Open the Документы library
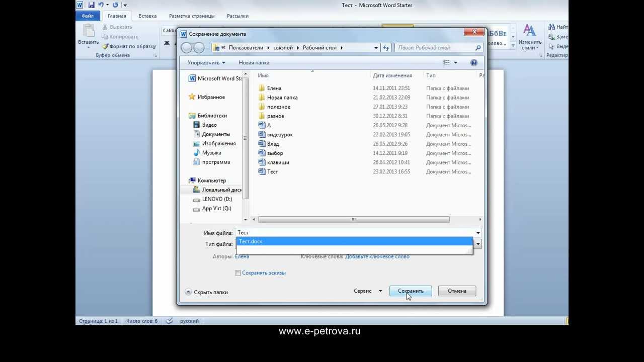Viewport: 644px width, 362px height. (x=212, y=134)
